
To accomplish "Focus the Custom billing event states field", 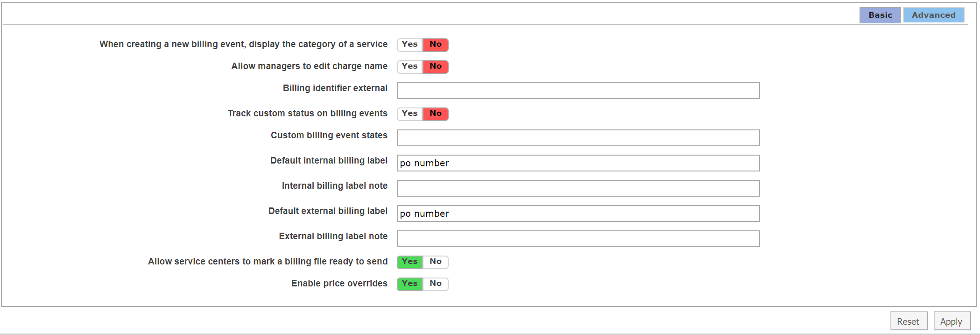I will [x=578, y=138].
